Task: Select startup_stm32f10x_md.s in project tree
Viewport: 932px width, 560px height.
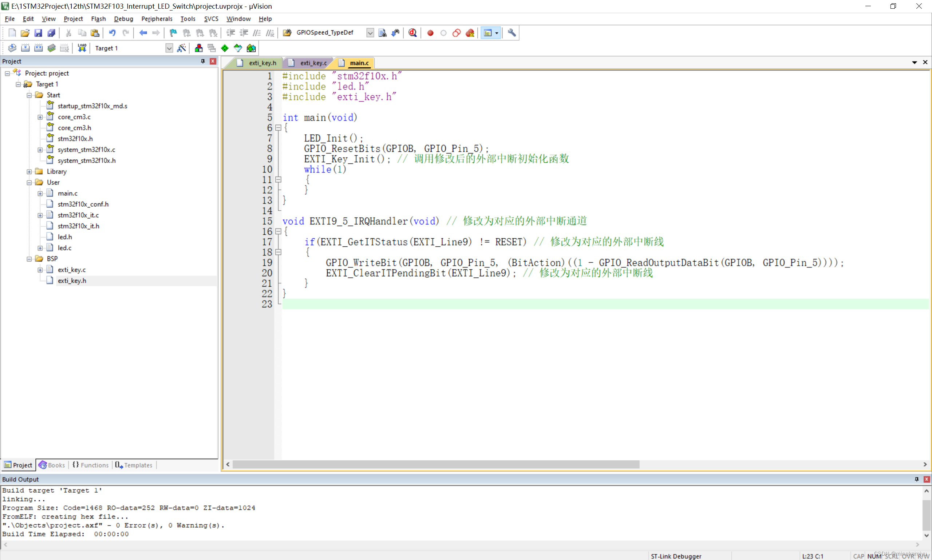Action: [92, 106]
